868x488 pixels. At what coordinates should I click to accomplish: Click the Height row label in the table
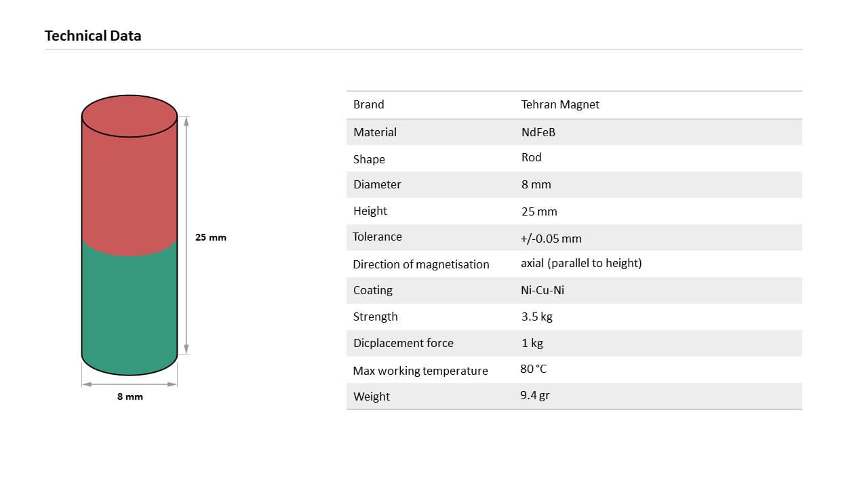[370, 211]
